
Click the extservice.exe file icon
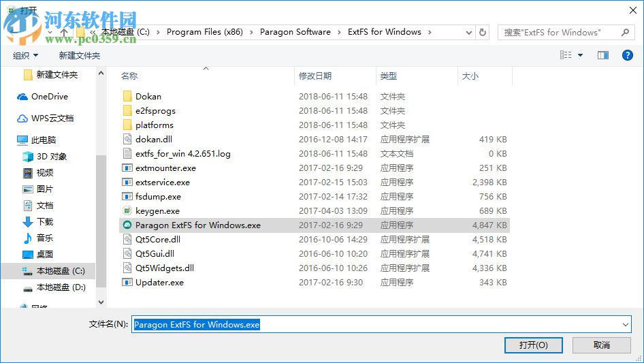(127, 182)
